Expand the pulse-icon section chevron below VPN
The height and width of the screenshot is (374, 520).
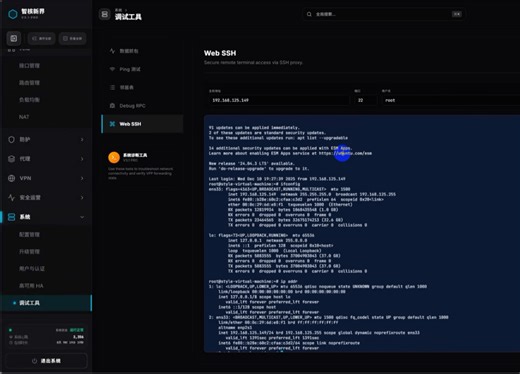(x=82, y=197)
